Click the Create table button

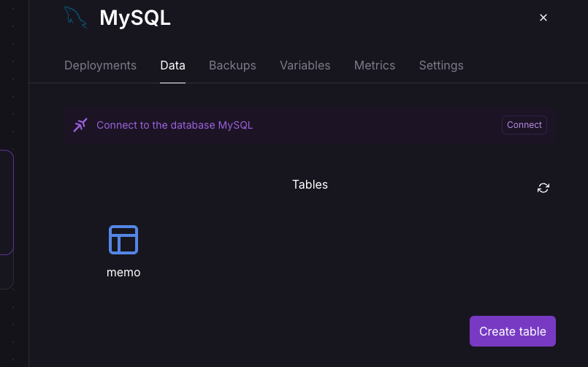[513, 331]
